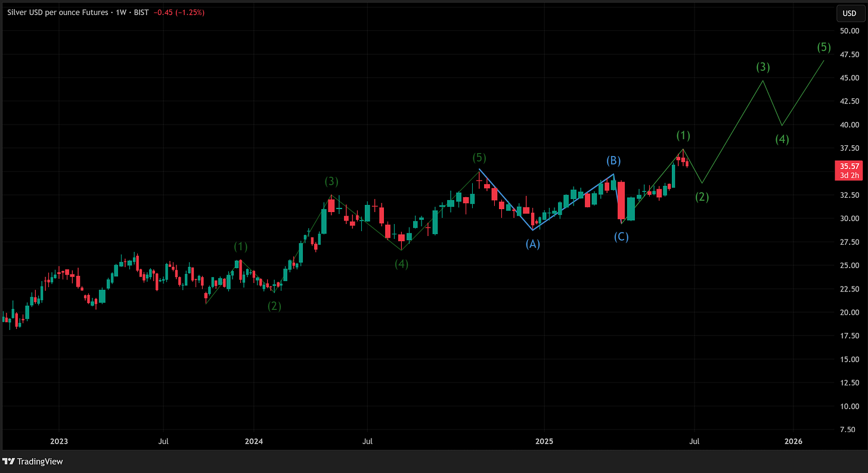Click the dark green (3) label of mid 2024

pyautogui.click(x=332, y=181)
